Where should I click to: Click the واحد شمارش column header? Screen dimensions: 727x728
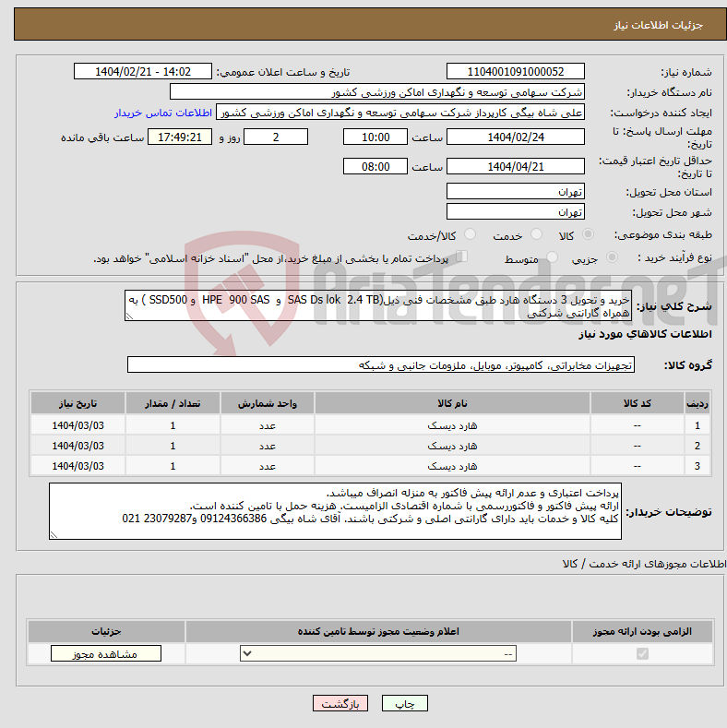(268, 403)
